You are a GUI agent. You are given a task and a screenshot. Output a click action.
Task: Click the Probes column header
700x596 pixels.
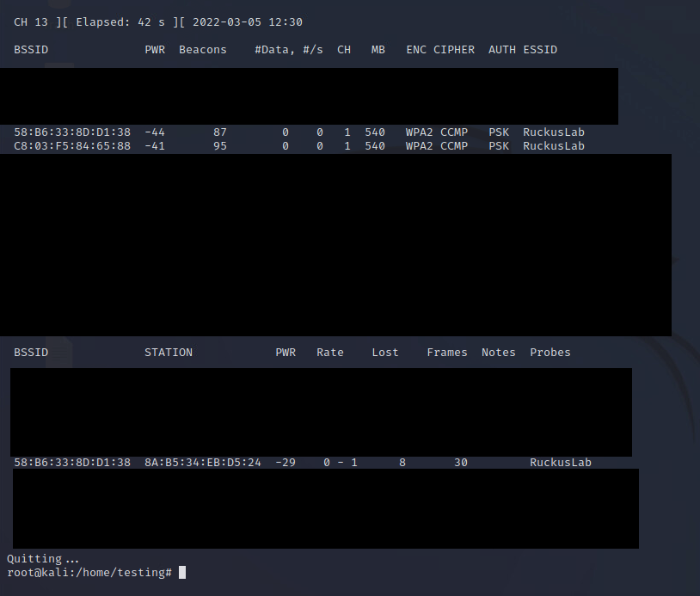pyautogui.click(x=550, y=353)
